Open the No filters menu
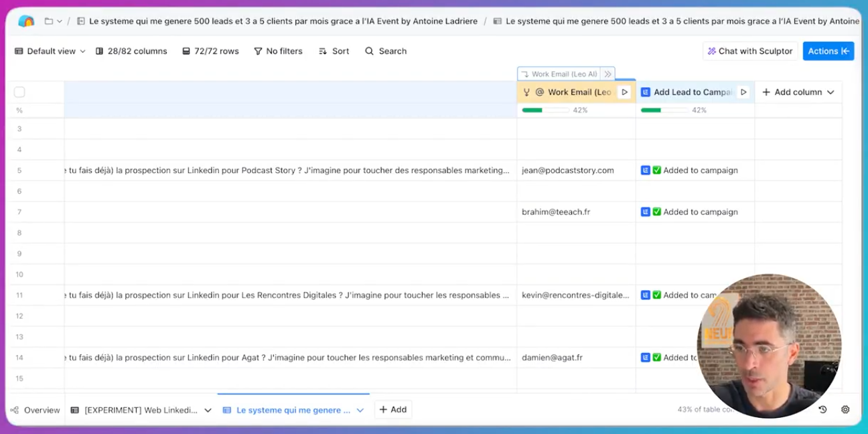Viewport: 868px width, 434px height. (x=278, y=51)
